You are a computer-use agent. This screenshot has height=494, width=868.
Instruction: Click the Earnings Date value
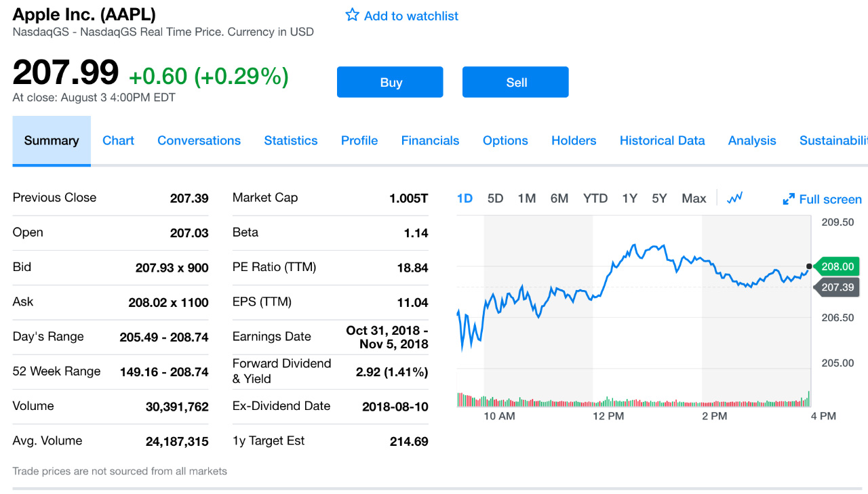pos(387,337)
